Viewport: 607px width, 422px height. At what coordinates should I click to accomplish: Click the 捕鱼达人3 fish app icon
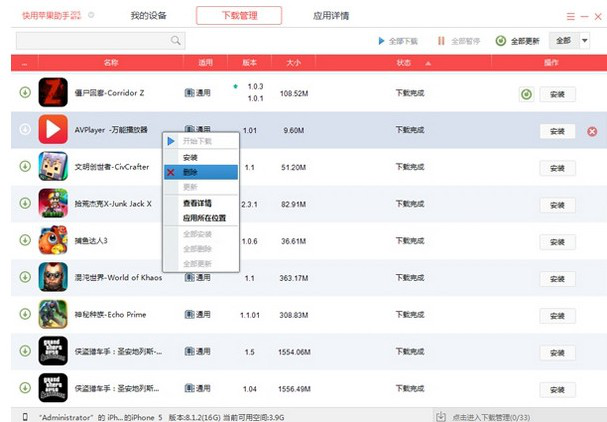pos(53,240)
